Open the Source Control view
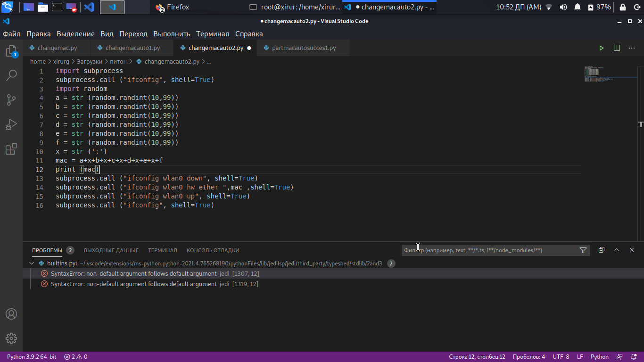Screen dimensions: 644x362 [11, 100]
